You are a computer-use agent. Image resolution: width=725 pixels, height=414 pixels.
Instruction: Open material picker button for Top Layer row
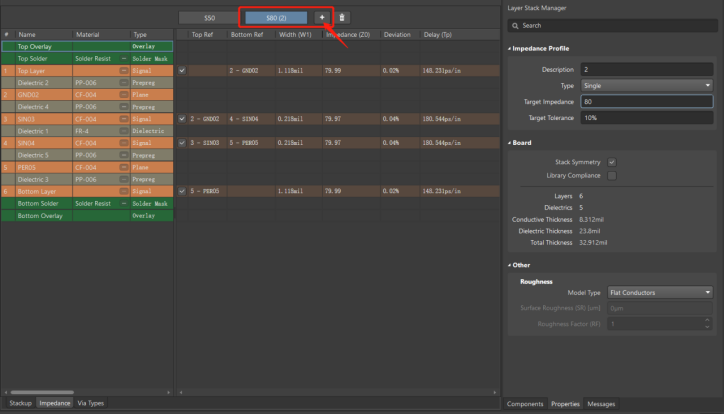pyautogui.click(x=123, y=71)
